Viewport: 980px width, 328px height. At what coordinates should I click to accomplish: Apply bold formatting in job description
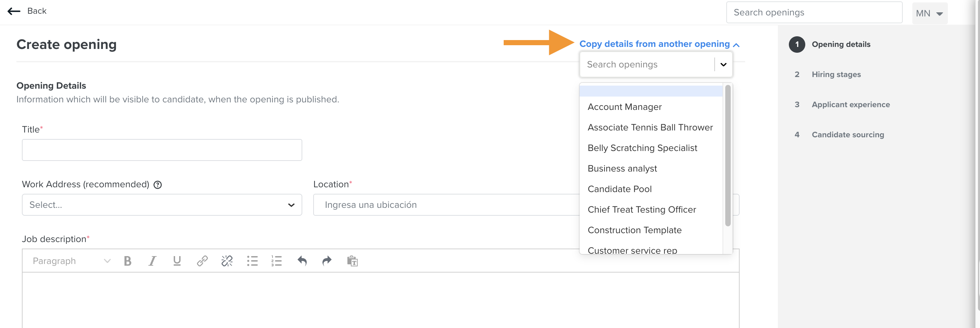point(128,261)
